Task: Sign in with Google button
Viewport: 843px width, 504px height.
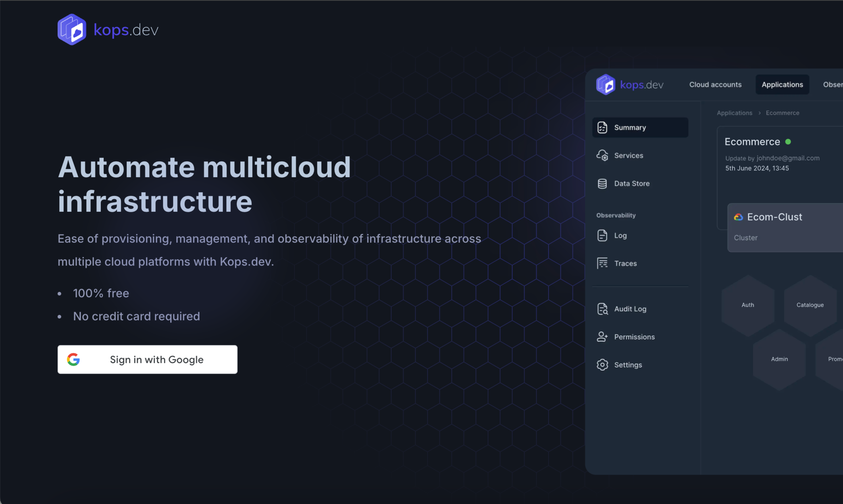Action: (147, 359)
